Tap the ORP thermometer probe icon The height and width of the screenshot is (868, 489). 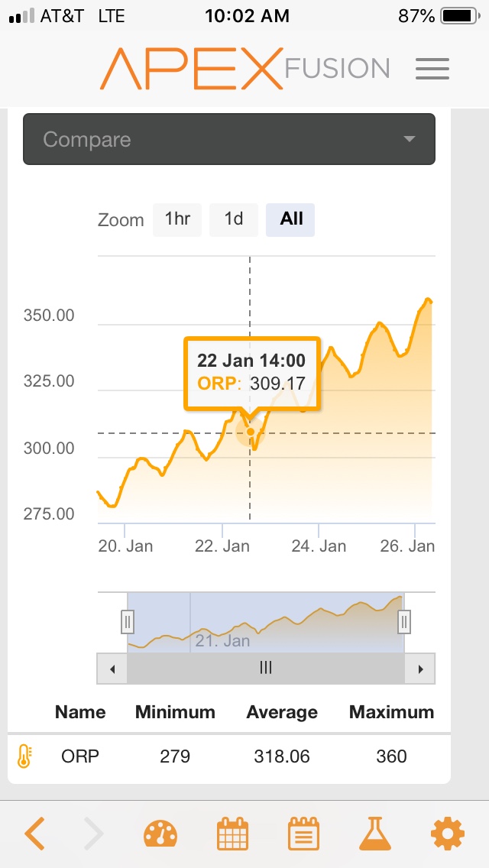tap(24, 756)
